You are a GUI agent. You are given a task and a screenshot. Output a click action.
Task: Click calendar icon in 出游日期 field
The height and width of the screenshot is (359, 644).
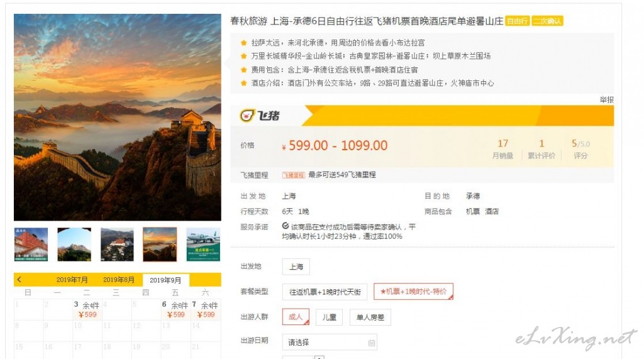pyautogui.click(x=371, y=343)
